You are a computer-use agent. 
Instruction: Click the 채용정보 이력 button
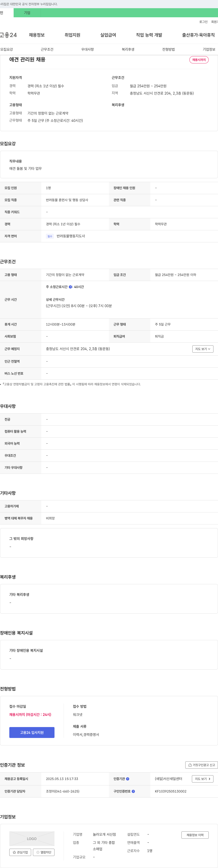point(195,835)
